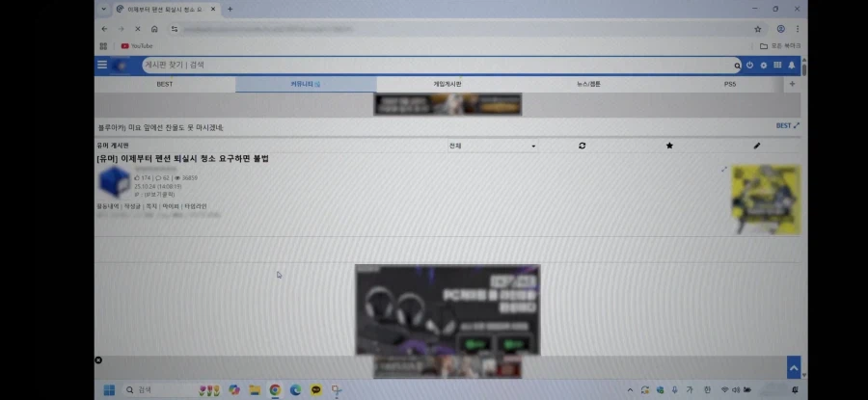Click the star favorite icon in board toolbar
This screenshot has width=868, height=400.
pyautogui.click(x=669, y=146)
